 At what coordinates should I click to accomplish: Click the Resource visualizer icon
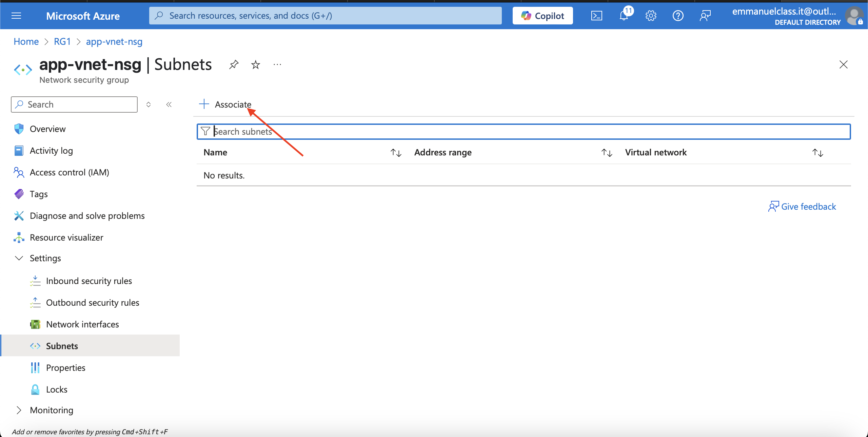(19, 237)
